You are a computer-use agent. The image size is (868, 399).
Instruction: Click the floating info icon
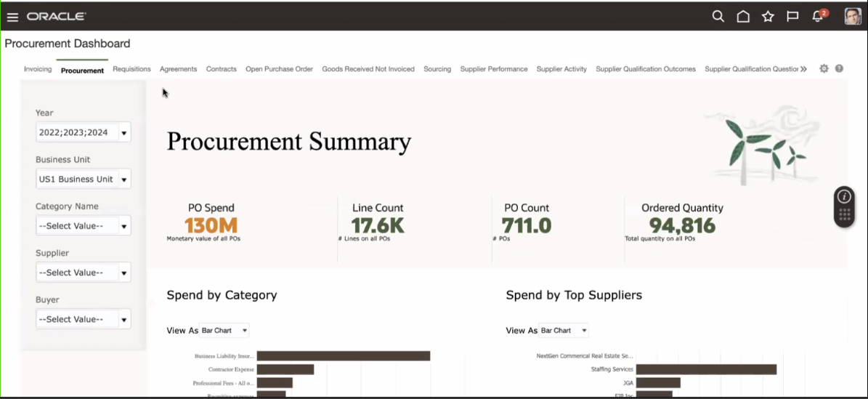point(843,196)
